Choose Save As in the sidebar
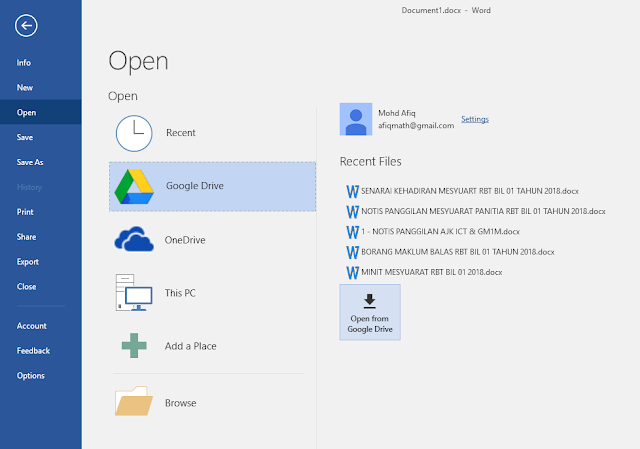 pyautogui.click(x=30, y=162)
